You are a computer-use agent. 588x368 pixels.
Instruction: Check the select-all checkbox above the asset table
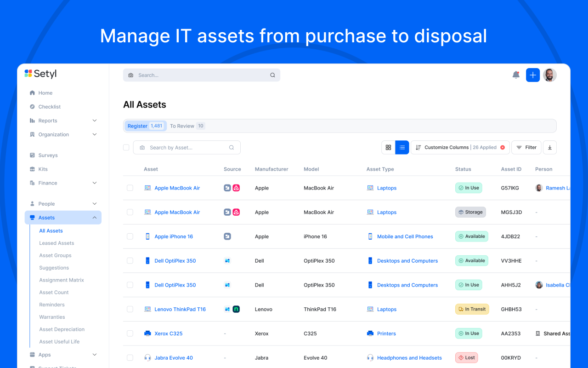pos(126,147)
